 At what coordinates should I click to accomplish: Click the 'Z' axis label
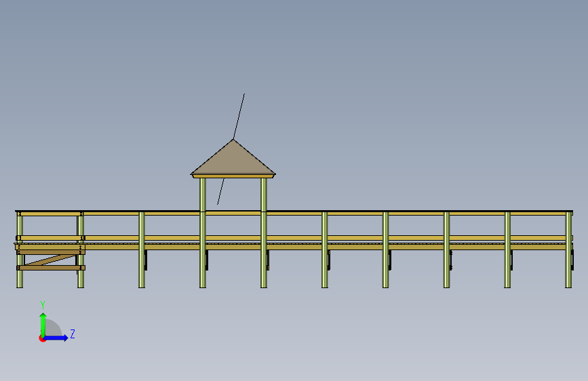click(73, 334)
